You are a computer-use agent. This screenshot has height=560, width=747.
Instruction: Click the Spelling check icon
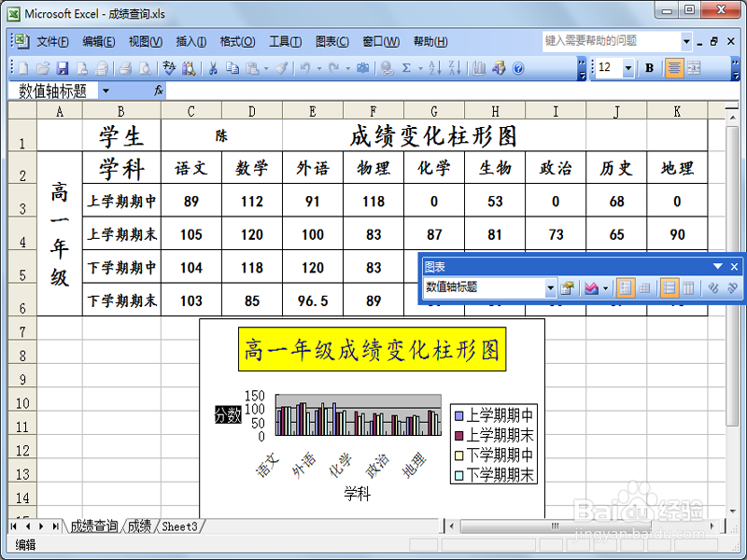(x=168, y=67)
